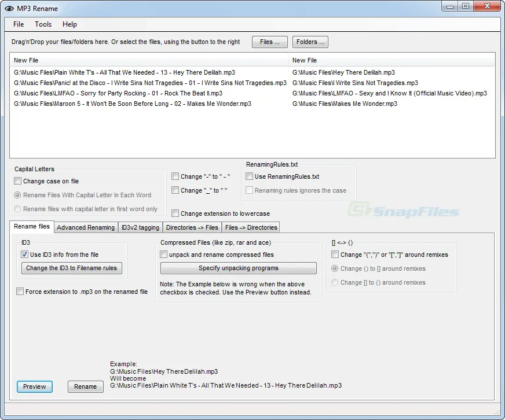The height and width of the screenshot is (420, 505).
Task: Switch to the Advanced Renaming tab
Action: (x=86, y=227)
